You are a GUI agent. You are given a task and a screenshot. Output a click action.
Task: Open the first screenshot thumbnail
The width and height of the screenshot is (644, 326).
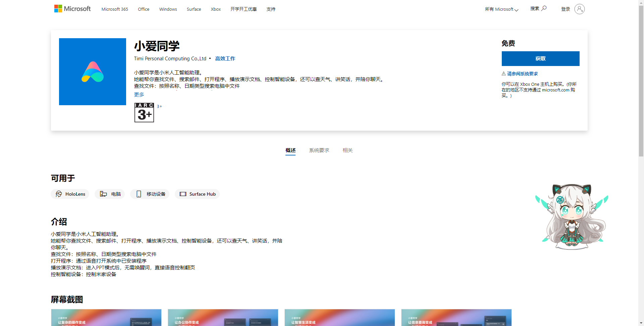pyautogui.click(x=106, y=317)
